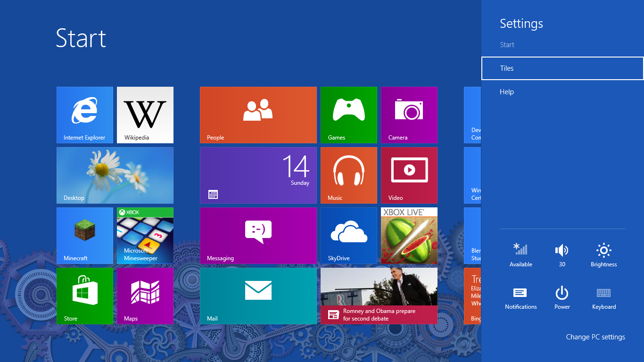Open Microsoft Minesweeper tile
This screenshot has width=644, height=362.
145,236
